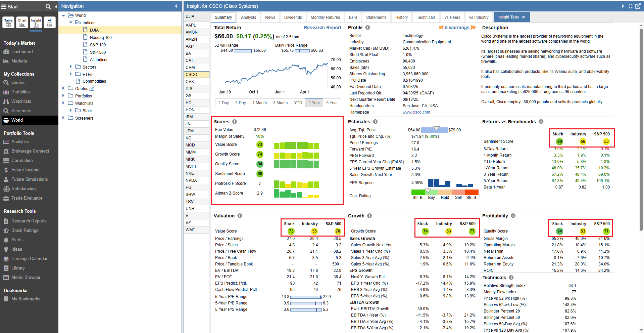Expand the Quotes (4) folder
Screen dimensions: 644x333
pyautogui.click(x=63, y=88)
